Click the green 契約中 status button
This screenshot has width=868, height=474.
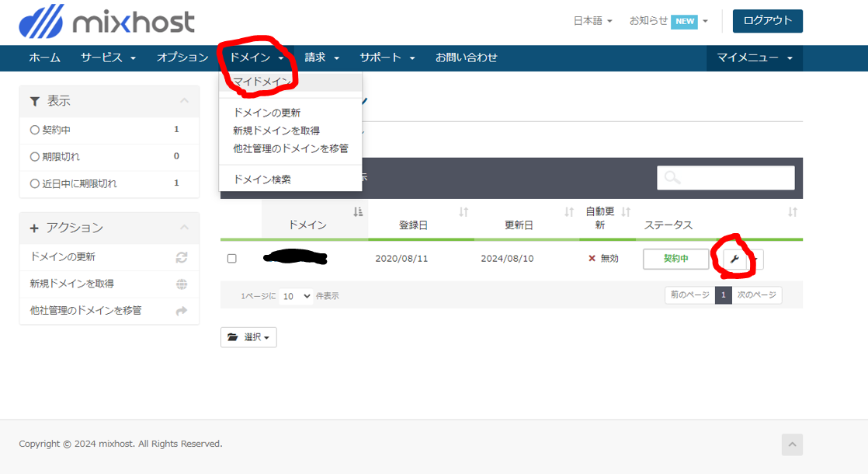(676, 259)
